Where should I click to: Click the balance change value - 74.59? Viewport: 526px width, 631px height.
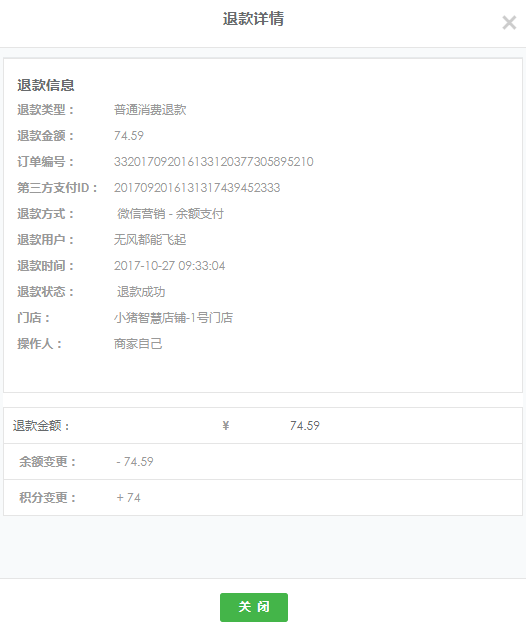[x=135, y=462]
